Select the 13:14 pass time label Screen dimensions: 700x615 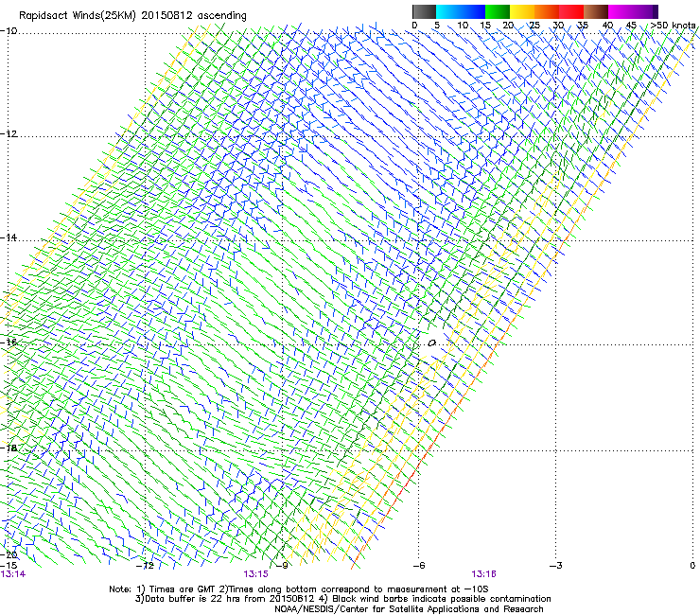(13, 574)
